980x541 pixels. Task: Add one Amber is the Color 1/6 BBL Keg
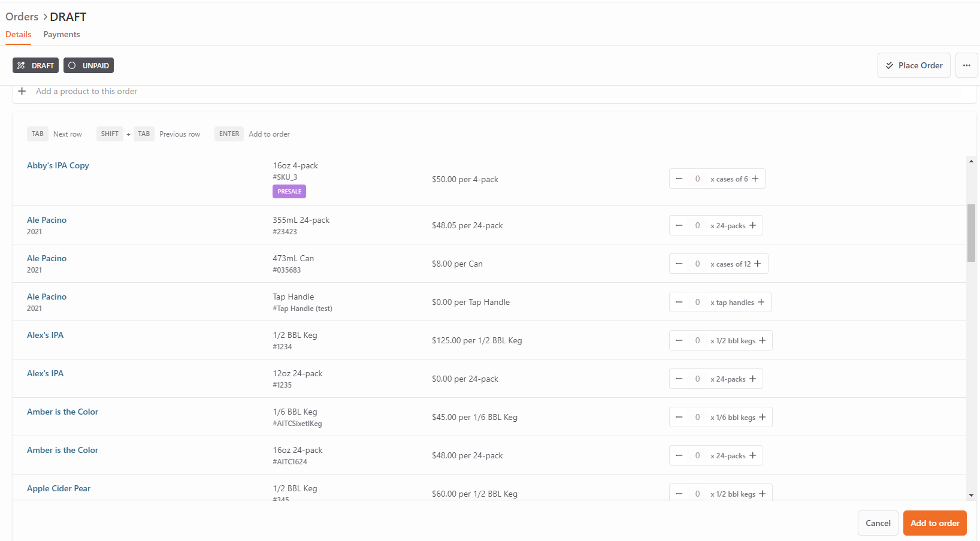(763, 417)
